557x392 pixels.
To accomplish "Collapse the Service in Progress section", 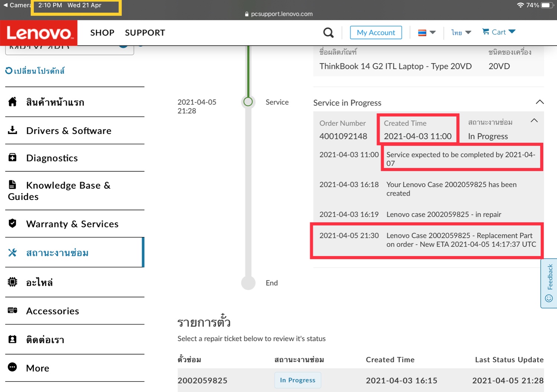I will click(540, 102).
